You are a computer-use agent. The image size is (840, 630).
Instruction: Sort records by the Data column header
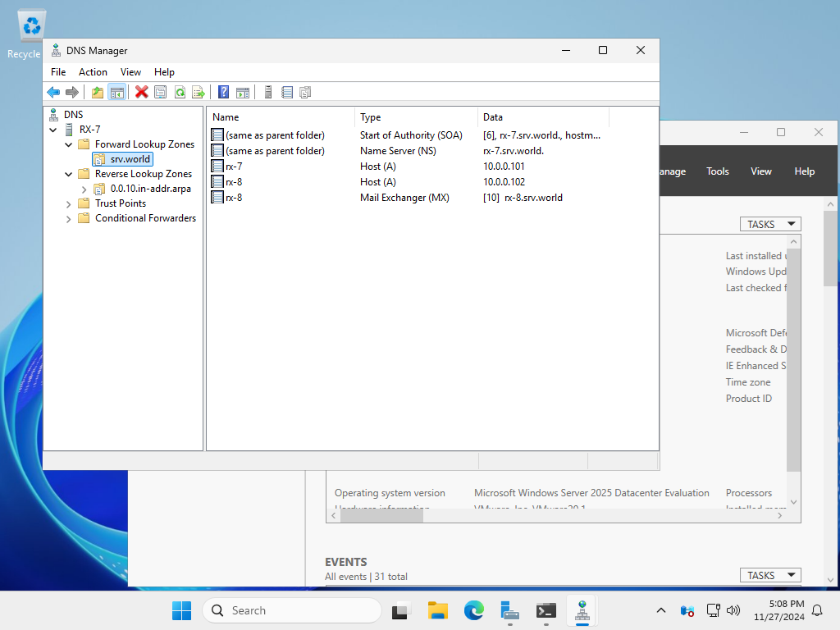tap(543, 116)
